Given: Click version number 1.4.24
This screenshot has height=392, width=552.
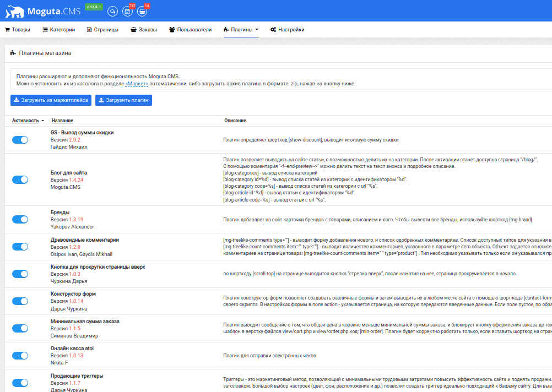Looking at the screenshot, I should (76, 180).
